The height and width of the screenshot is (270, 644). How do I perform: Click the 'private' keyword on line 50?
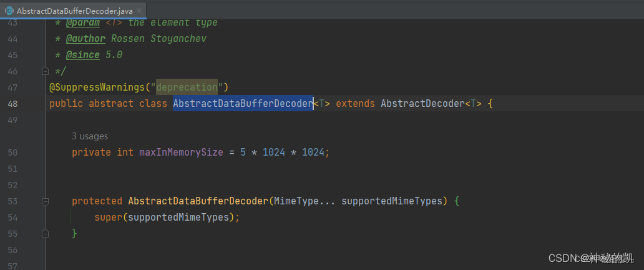pyautogui.click(x=91, y=152)
